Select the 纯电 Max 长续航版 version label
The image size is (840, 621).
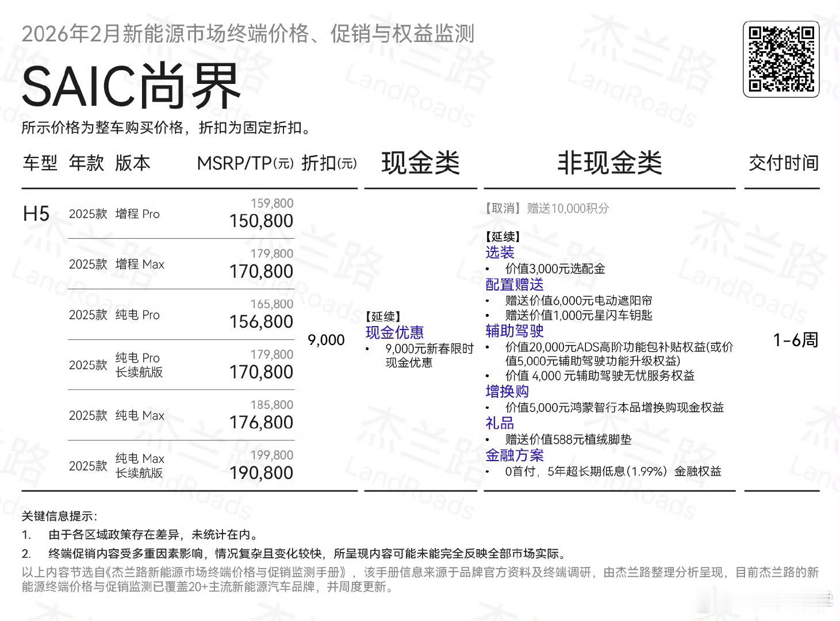(x=140, y=465)
